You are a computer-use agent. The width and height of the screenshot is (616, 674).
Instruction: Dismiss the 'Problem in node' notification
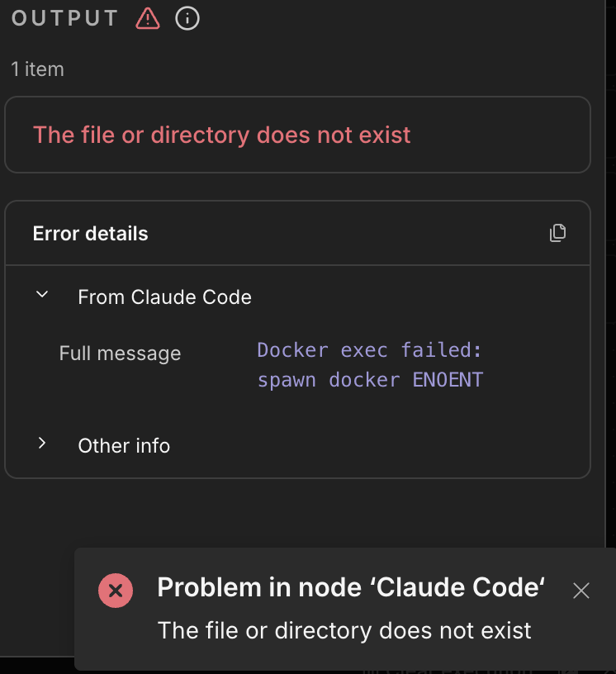pyautogui.click(x=581, y=590)
